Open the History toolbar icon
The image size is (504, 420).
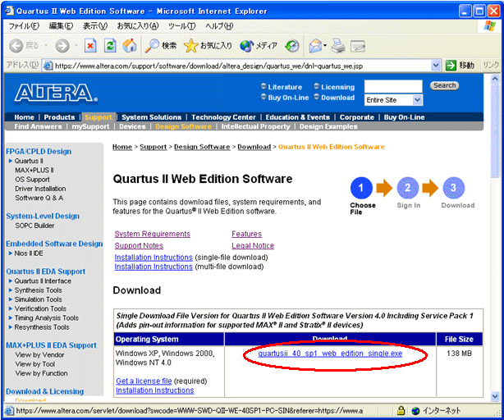point(292,46)
